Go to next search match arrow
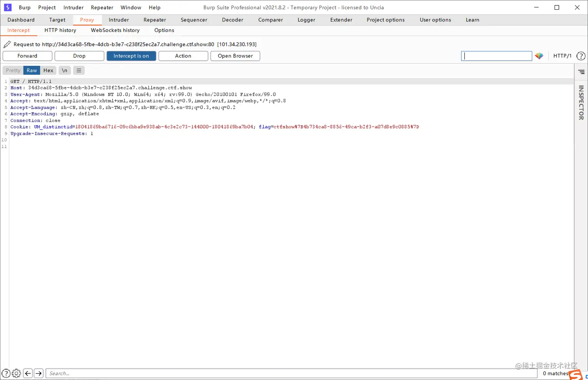 38,373
